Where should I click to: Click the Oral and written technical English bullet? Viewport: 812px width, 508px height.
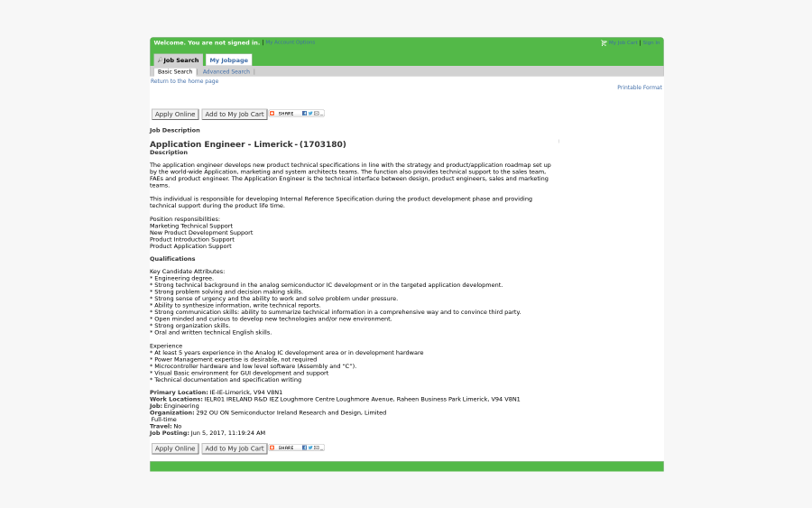[210, 332]
